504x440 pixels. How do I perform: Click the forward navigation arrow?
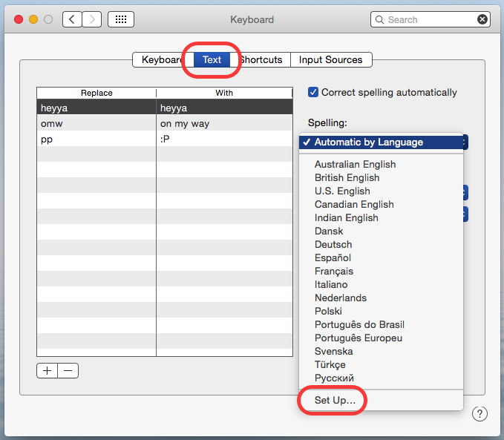click(92, 19)
